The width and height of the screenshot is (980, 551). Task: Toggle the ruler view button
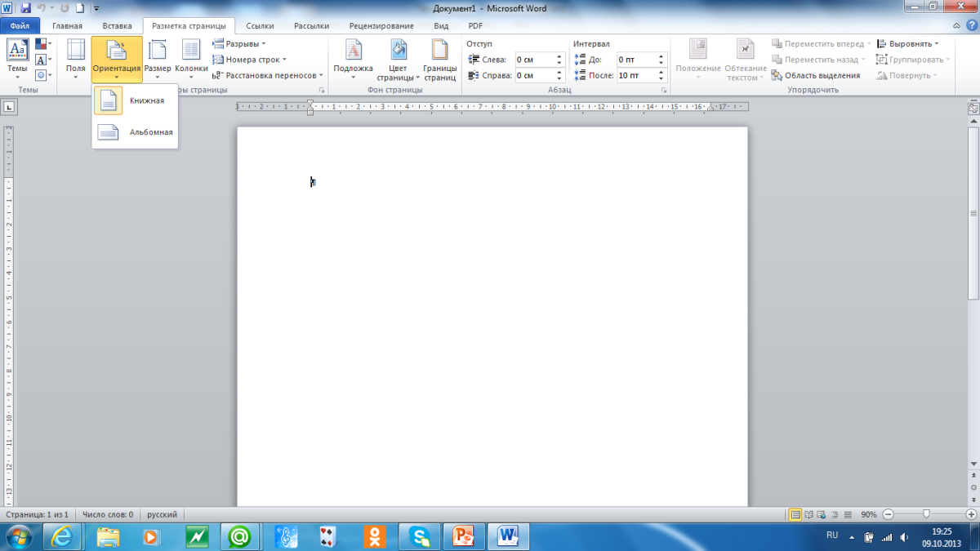point(973,108)
